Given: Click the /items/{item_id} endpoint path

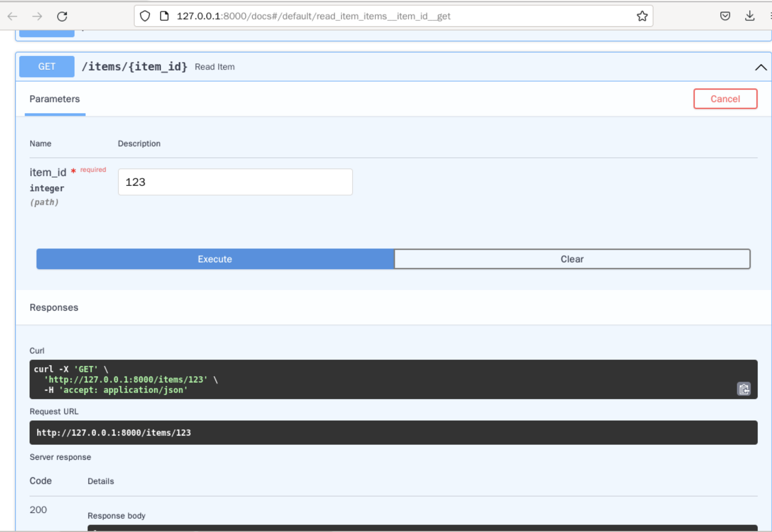Looking at the screenshot, I should tap(134, 67).
